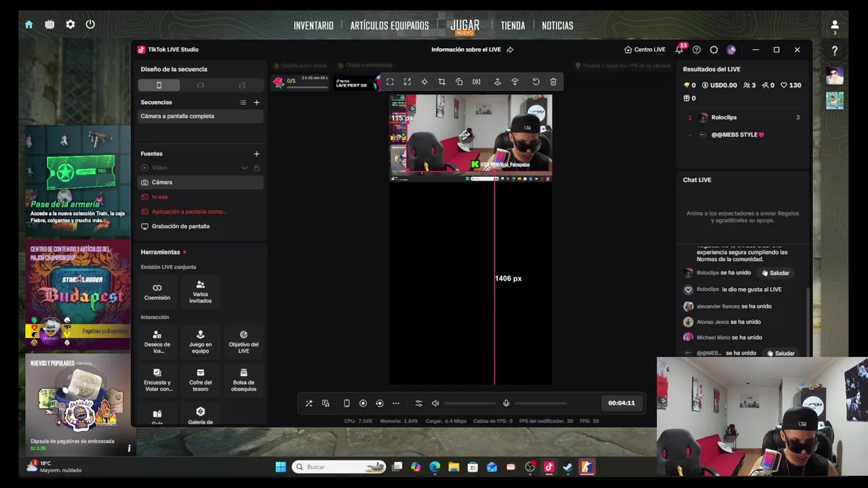Image resolution: width=868 pixels, height=488 pixels.
Task: Select the Aplicación a pantalla comp... source
Action: coord(200,211)
